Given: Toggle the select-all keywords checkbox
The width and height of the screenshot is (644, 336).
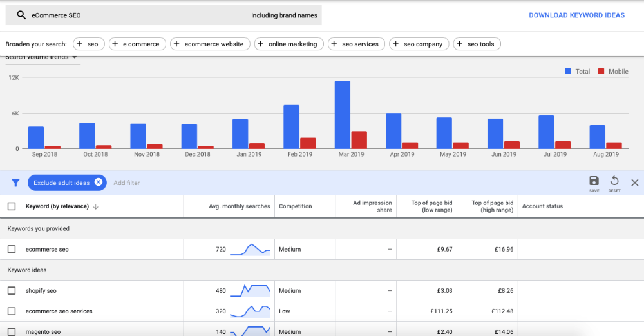Looking at the screenshot, I should [x=12, y=206].
